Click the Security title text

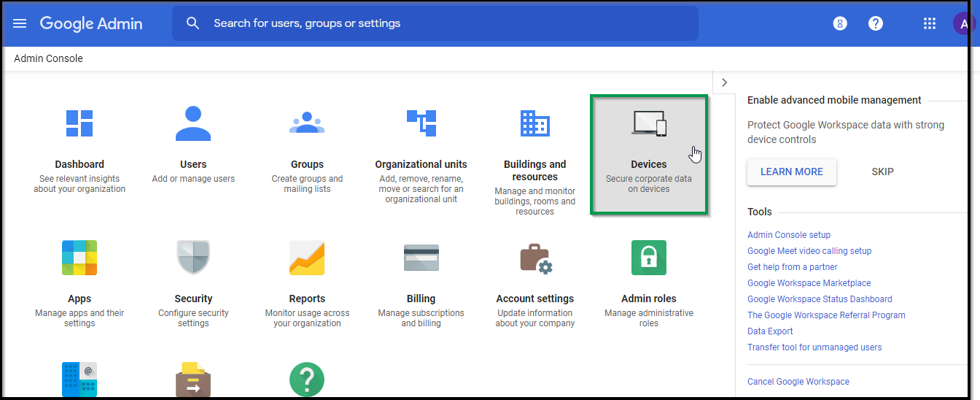(193, 299)
